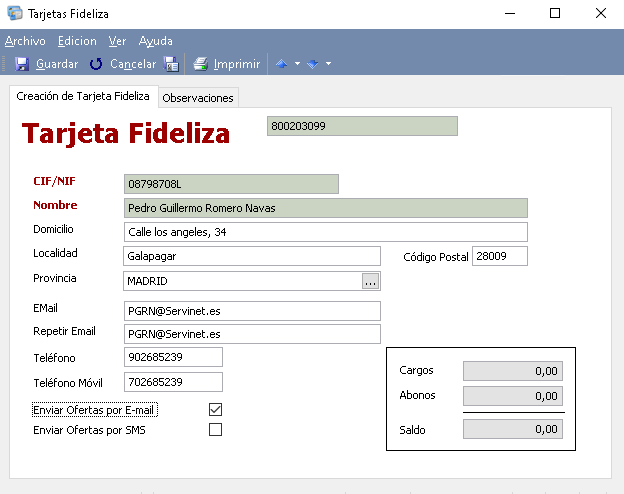Click the red Tarjeta Fideliza heading

pyautogui.click(x=126, y=133)
